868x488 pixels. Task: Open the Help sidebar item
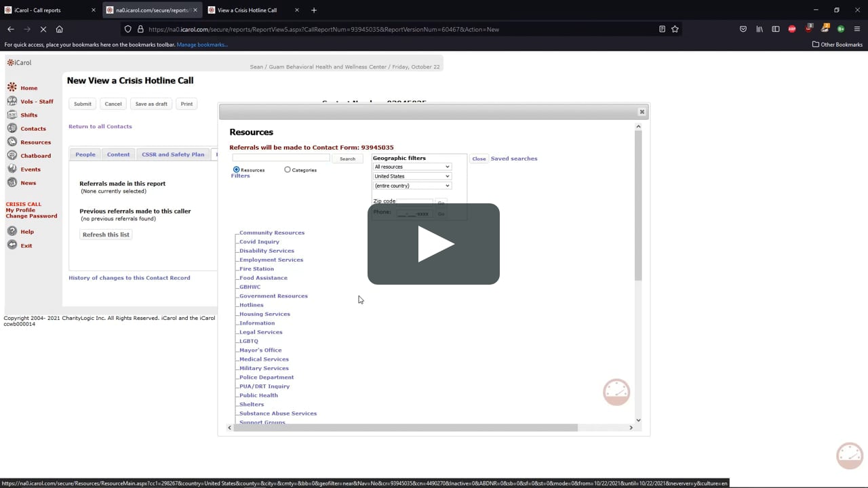tap(26, 232)
